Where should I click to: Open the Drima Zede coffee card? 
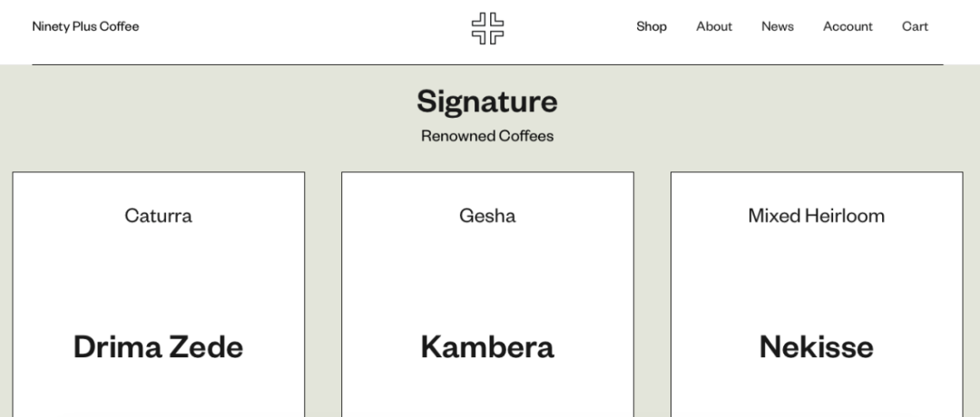tap(159, 294)
